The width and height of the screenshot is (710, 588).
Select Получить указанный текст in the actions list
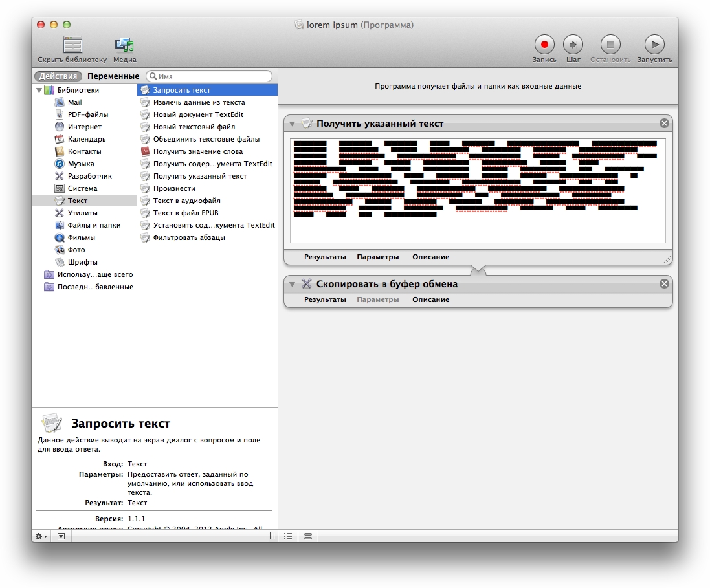[207, 176]
